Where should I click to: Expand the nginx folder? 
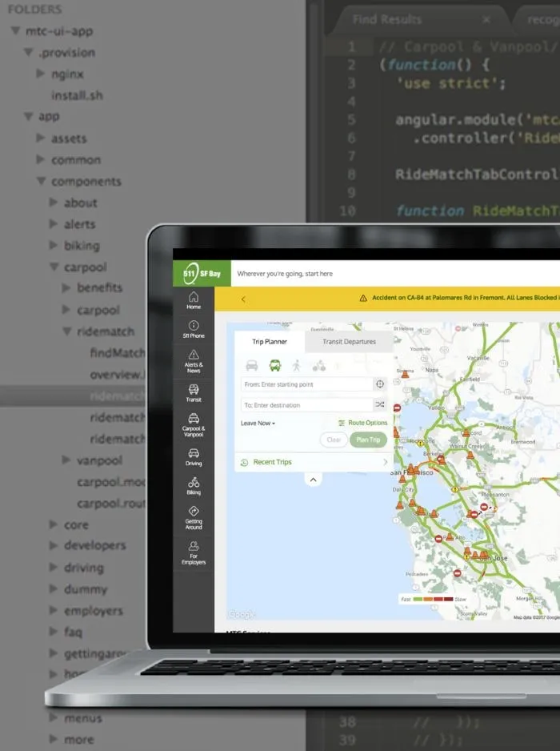tap(41, 74)
